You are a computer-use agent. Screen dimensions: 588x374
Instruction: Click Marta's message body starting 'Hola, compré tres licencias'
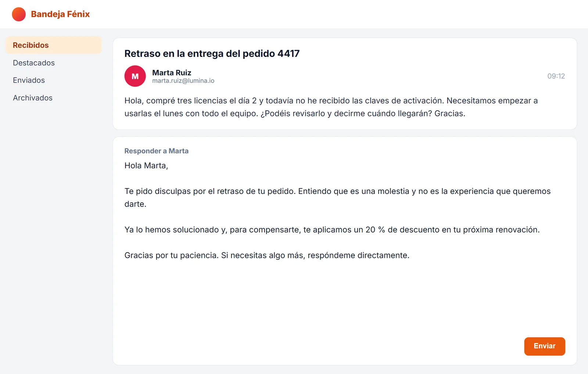click(331, 107)
